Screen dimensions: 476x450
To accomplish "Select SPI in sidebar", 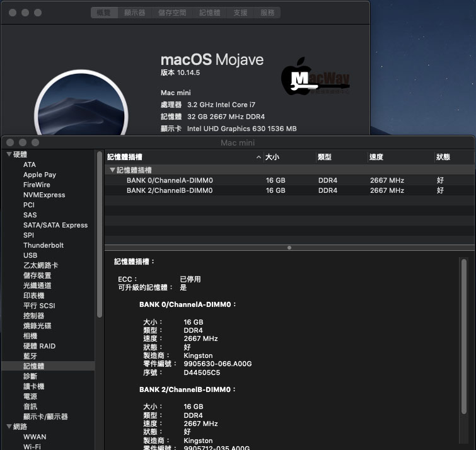I will [28, 235].
